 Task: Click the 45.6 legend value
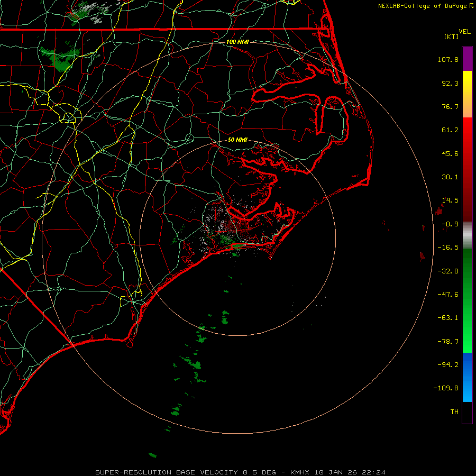pos(450,153)
